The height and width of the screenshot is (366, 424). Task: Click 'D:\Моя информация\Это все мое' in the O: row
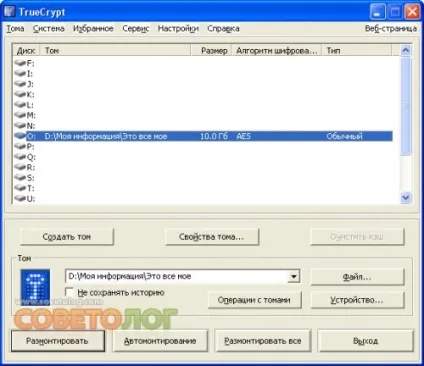point(106,136)
